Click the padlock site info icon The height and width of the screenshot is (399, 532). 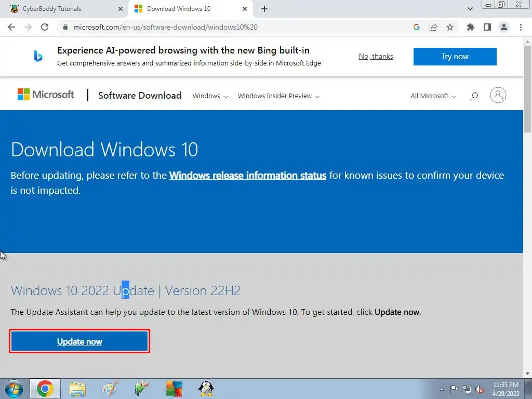click(65, 27)
